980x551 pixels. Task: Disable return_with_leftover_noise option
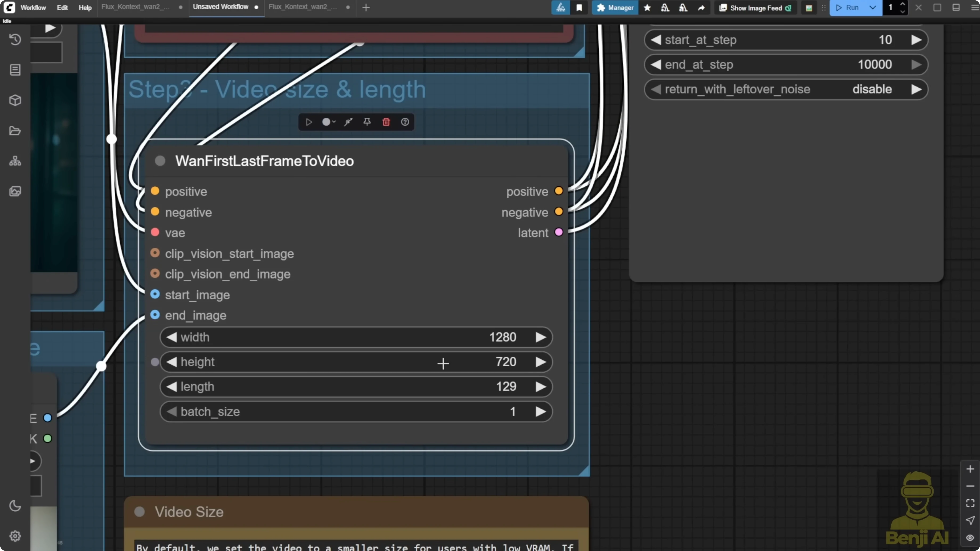871,89
